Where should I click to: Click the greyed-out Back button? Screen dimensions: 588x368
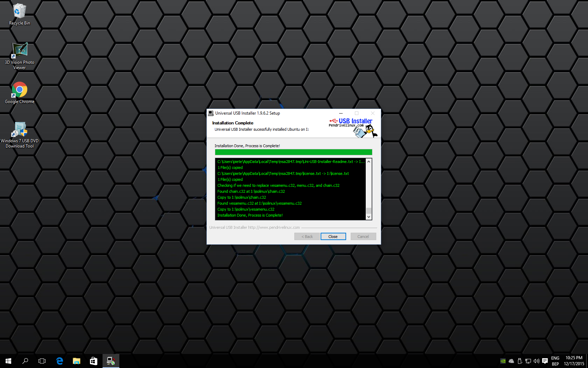307,237
